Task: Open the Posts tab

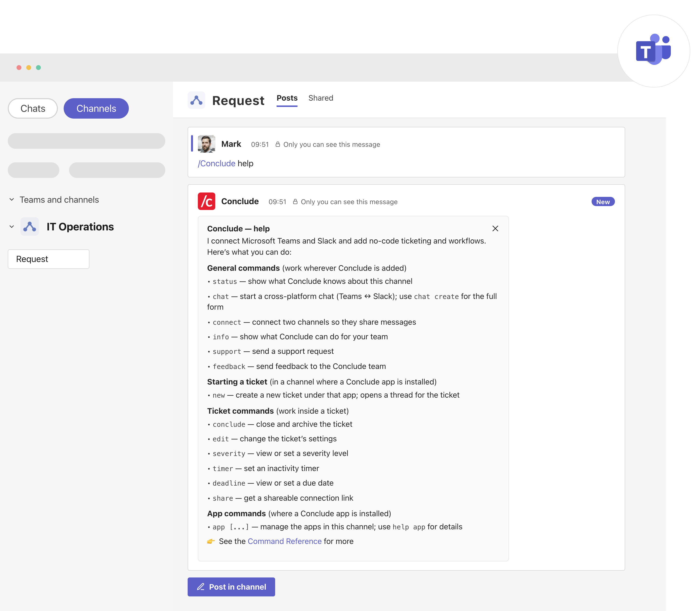Action: (287, 98)
